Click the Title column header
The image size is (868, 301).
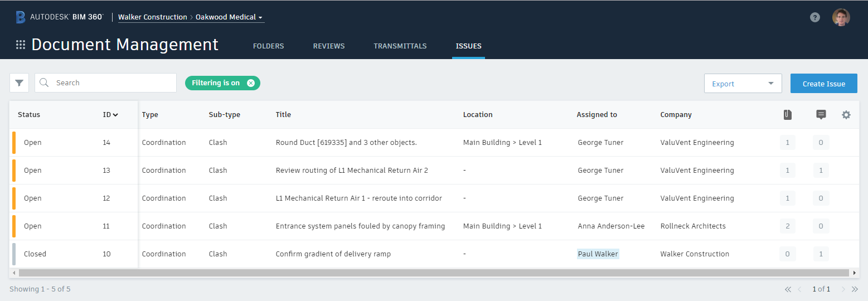coord(283,115)
